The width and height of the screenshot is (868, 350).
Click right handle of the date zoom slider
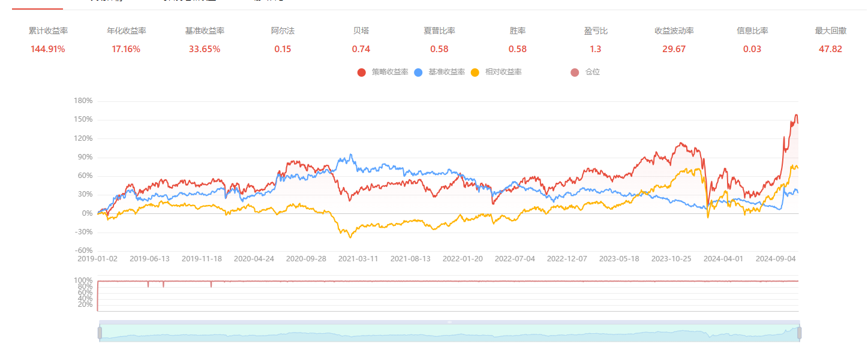click(799, 333)
